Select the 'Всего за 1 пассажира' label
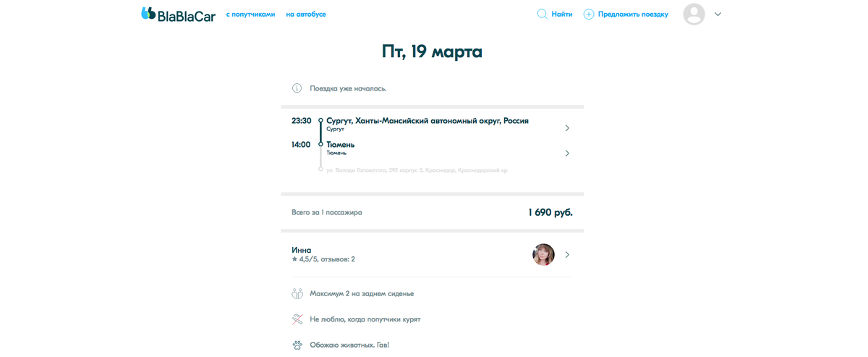This screenshot has width=868, height=357. tap(327, 213)
